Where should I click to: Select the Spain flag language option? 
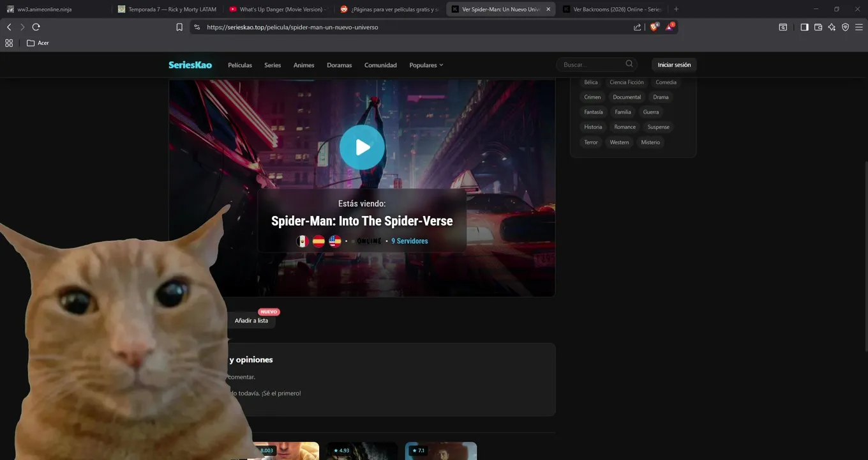click(318, 241)
